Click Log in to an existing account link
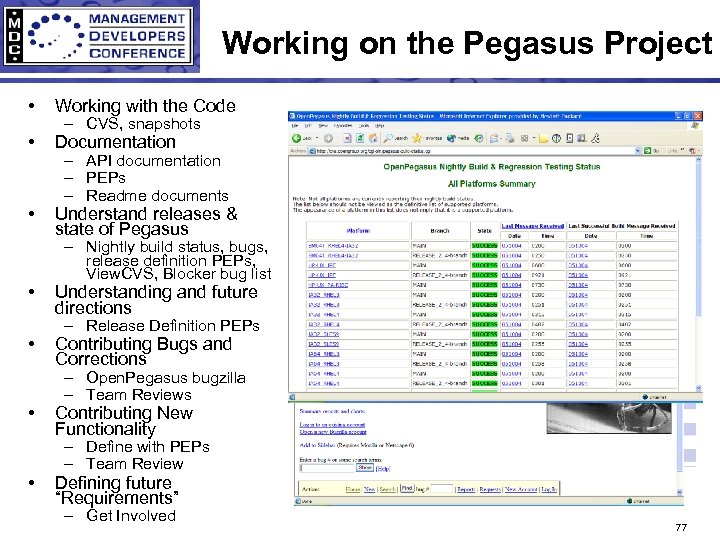The height and width of the screenshot is (540, 720). click(332, 425)
